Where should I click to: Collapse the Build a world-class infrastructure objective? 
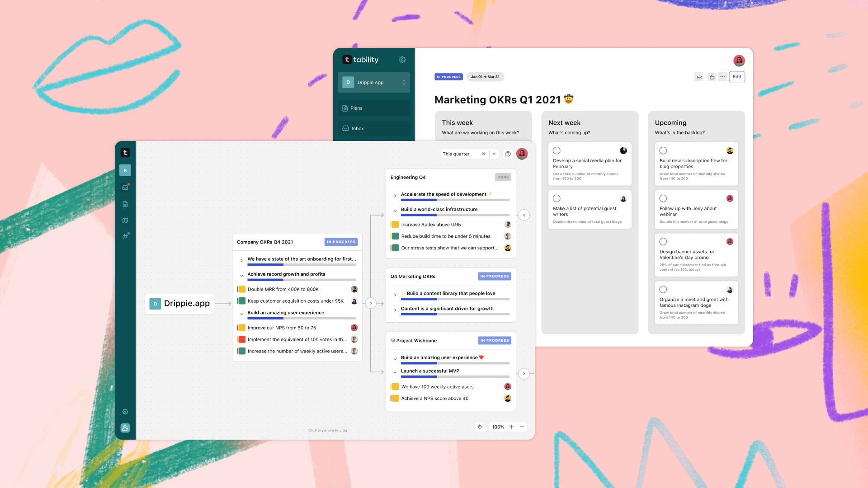(395, 209)
